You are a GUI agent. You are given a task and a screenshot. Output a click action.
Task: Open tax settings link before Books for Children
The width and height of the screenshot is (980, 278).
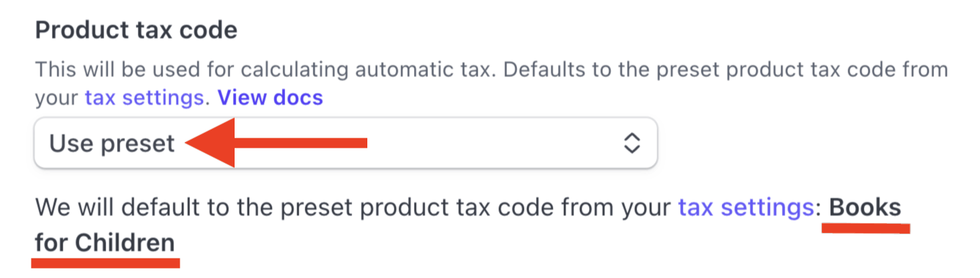click(745, 208)
